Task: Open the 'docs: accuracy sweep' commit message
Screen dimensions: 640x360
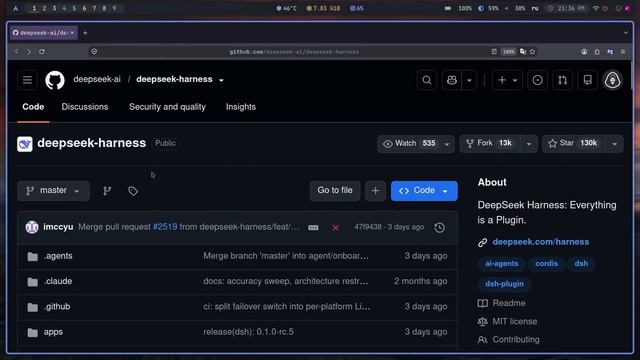Action: coord(286,281)
